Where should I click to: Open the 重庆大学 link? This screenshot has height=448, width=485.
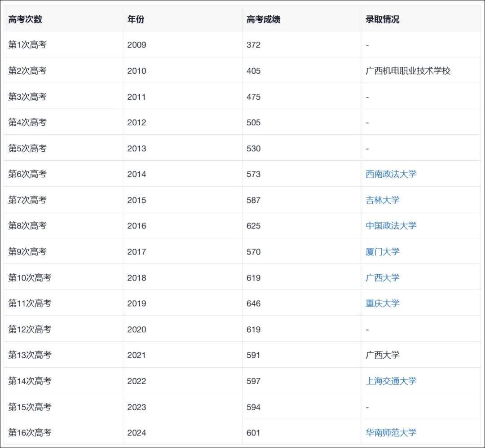(383, 303)
